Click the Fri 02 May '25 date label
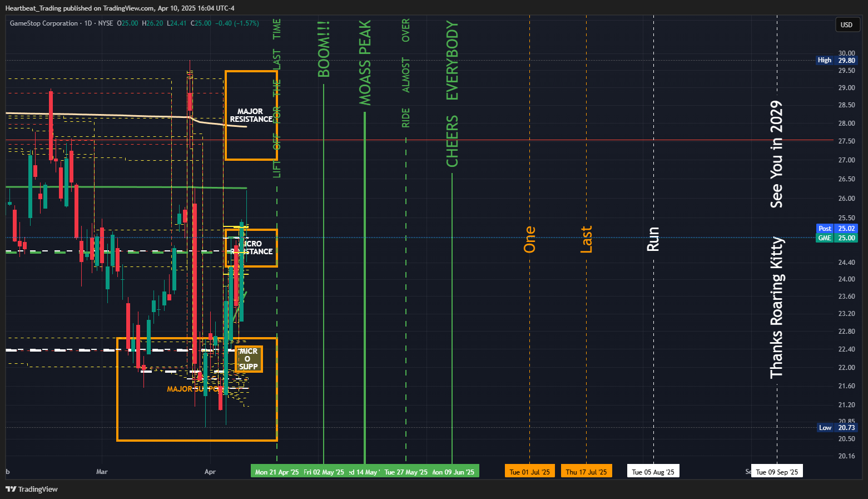The height and width of the screenshot is (499, 868). point(324,472)
